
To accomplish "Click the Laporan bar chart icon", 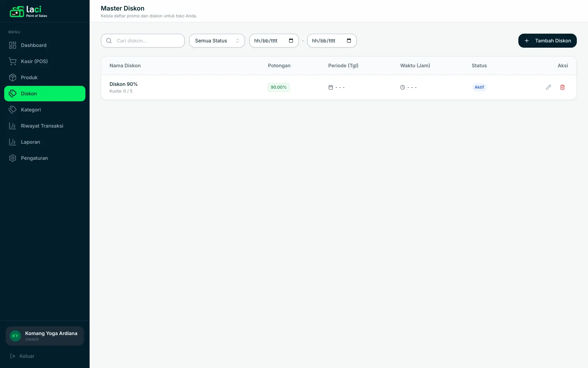I will [13, 142].
